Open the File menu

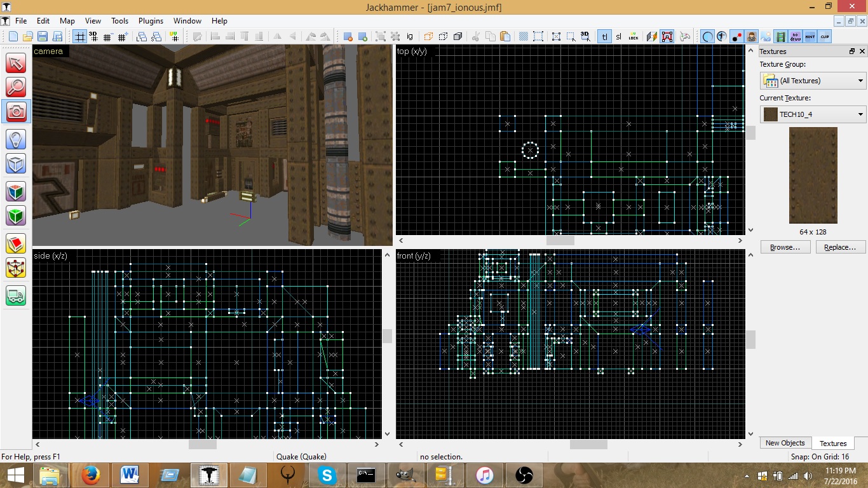coord(21,21)
